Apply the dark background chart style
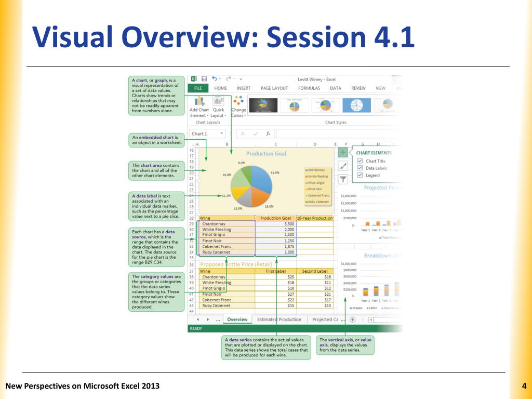 (263, 105)
